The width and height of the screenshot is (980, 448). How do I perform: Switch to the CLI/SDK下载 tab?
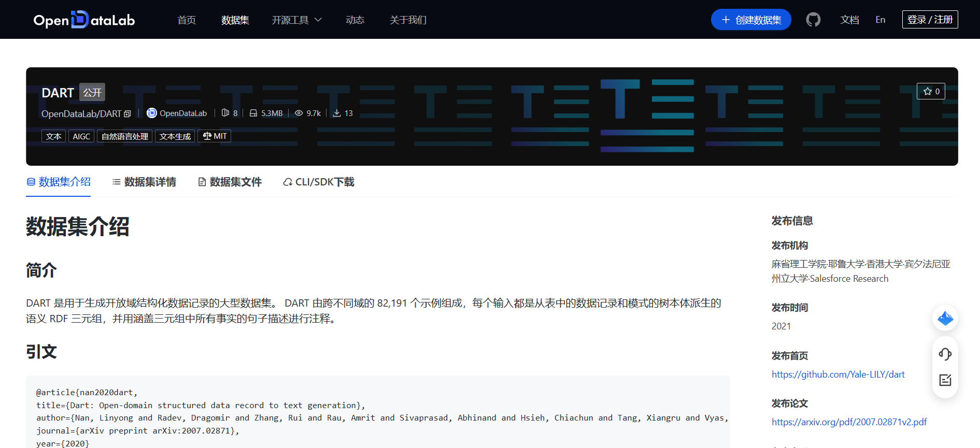(319, 182)
